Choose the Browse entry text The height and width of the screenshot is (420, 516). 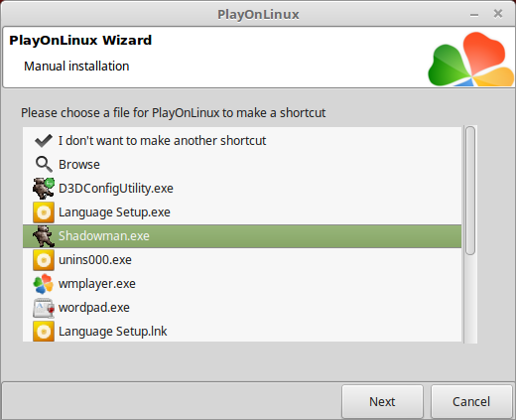pos(79,165)
